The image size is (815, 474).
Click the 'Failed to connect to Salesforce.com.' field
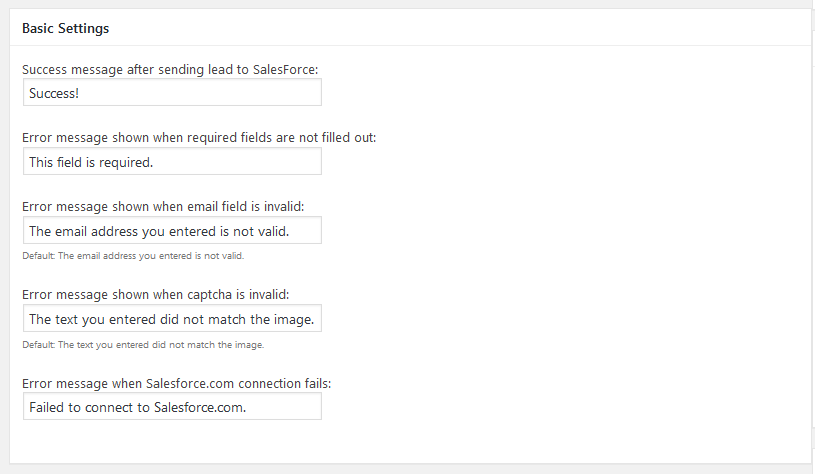pyautogui.click(x=172, y=406)
